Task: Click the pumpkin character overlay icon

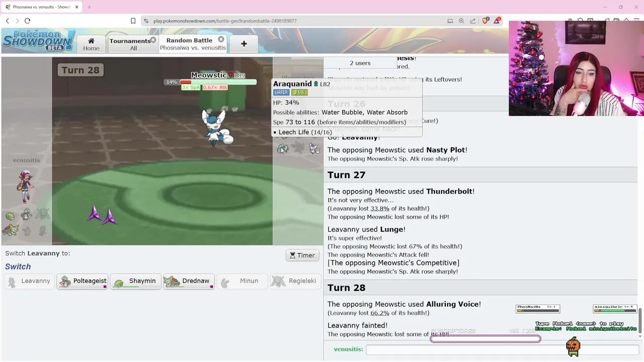Action: (x=573, y=346)
